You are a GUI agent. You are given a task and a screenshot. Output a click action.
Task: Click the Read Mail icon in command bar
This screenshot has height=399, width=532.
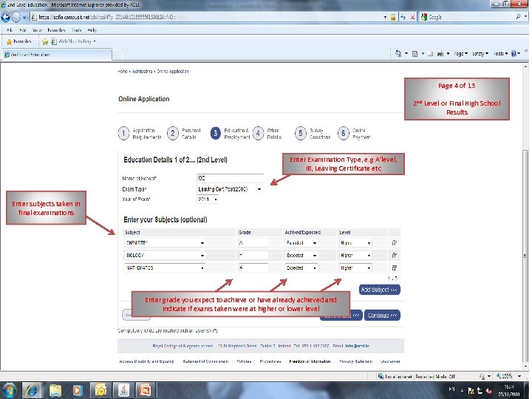click(x=430, y=54)
